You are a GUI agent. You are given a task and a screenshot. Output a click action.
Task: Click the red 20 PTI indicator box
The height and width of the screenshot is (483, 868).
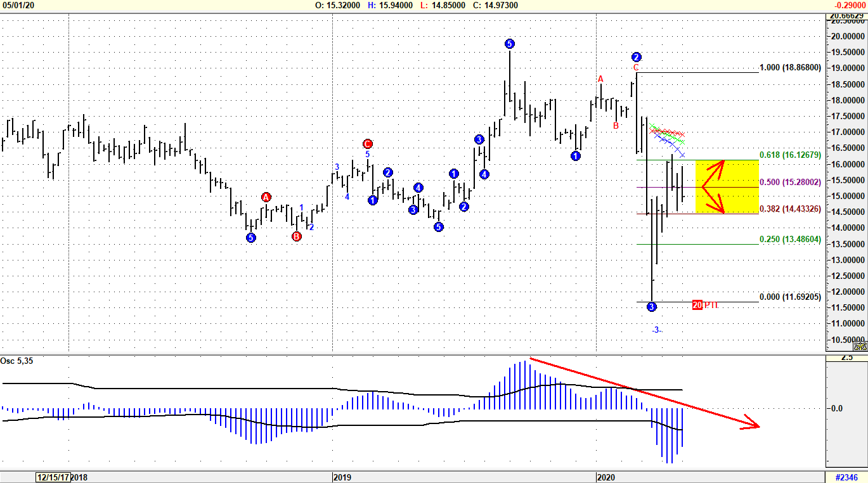point(697,305)
